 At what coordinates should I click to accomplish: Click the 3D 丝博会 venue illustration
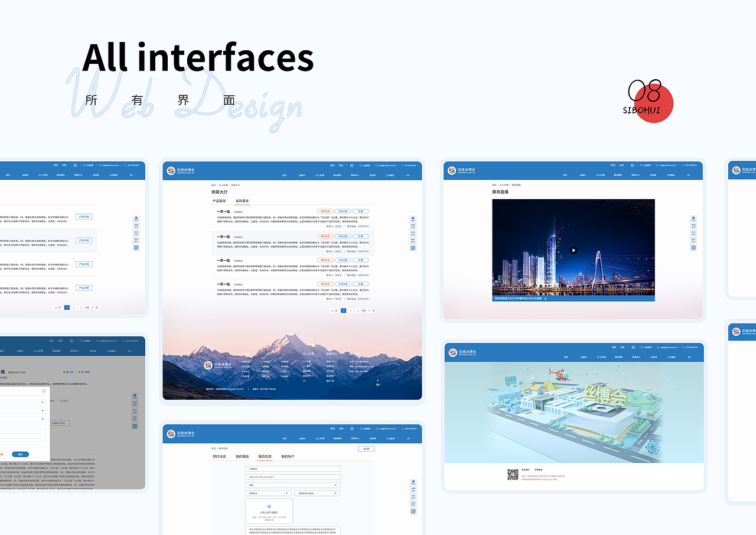pyautogui.click(x=573, y=412)
